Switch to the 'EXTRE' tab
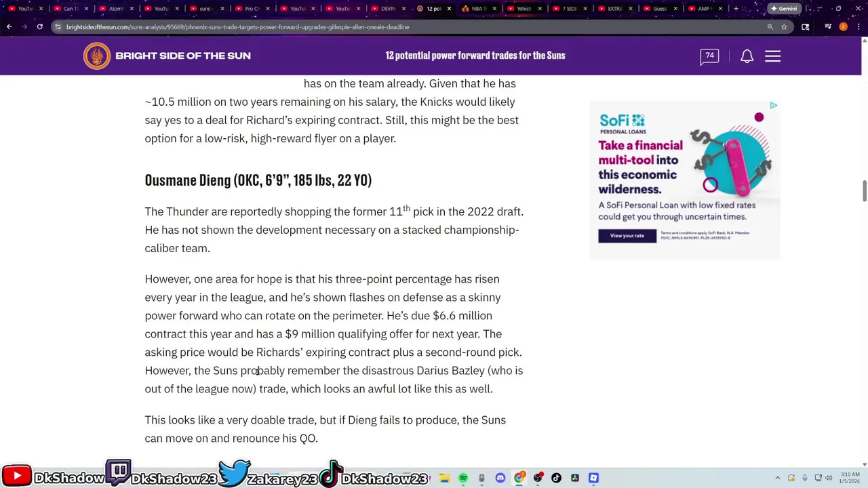The width and height of the screenshot is (868, 488). [x=614, y=9]
